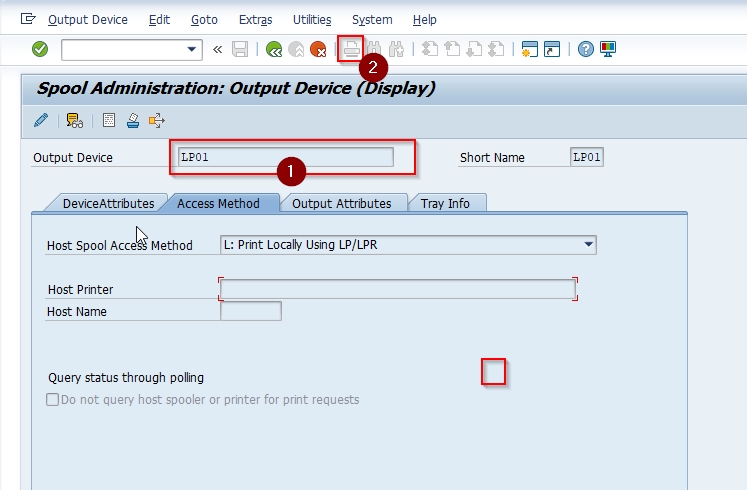Click the Short Name field LP01
The width and height of the screenshot is (747, 490).
click(x=586, y=157)
